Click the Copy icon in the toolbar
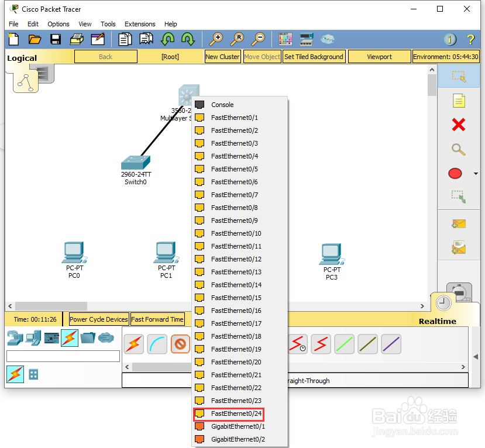Screen dimensions: 485x448 tap(125, 39)
